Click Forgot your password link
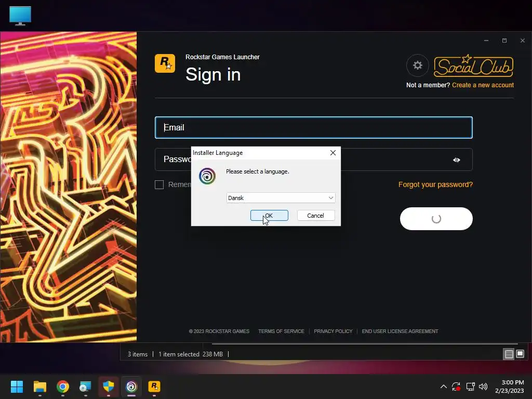 click(x=435, y=184)
